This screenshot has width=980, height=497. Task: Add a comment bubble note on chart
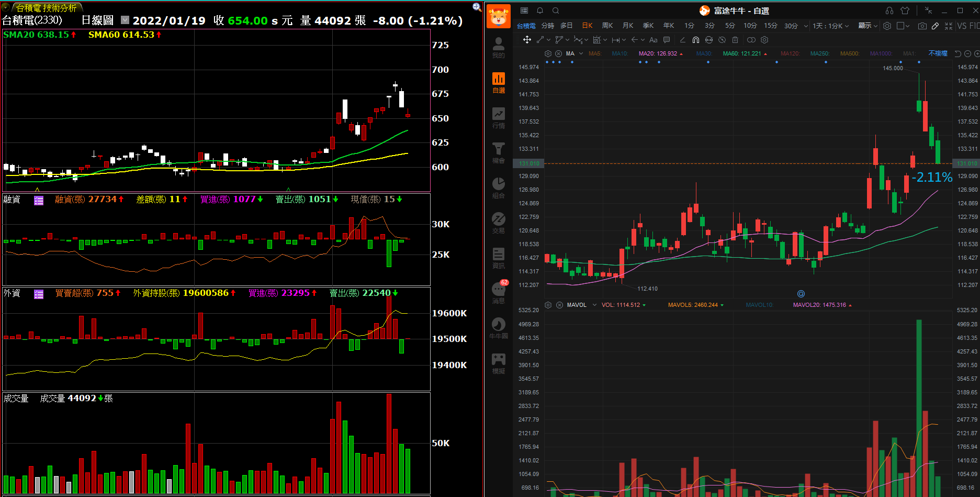coord(667,40)
